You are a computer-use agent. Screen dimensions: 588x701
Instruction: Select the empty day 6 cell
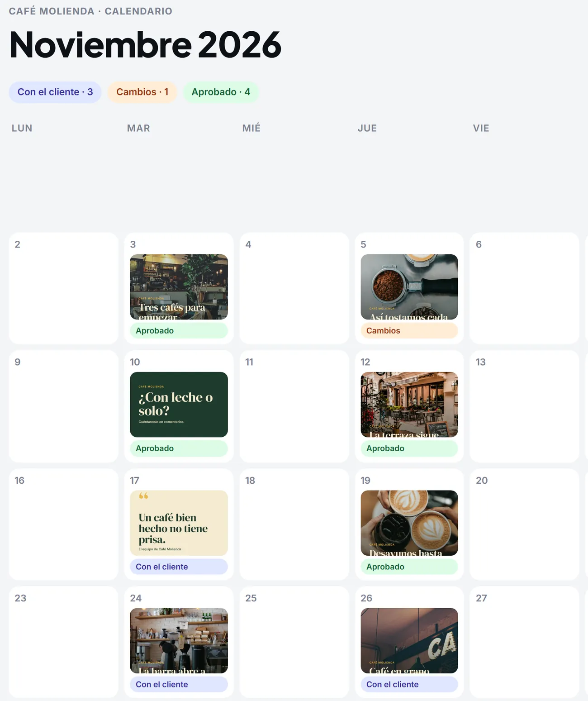[x=525, y=288]
